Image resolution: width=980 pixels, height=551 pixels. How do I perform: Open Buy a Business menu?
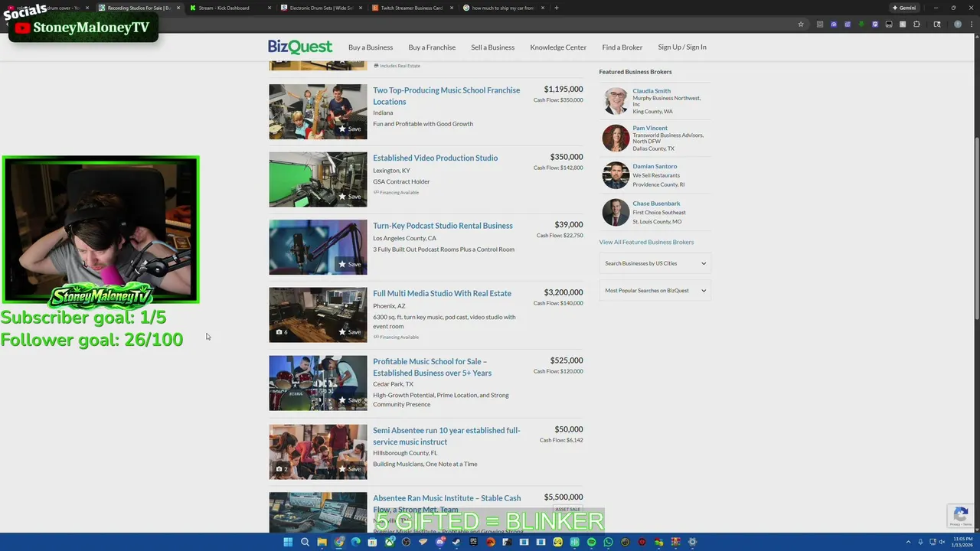coord(371,47)
